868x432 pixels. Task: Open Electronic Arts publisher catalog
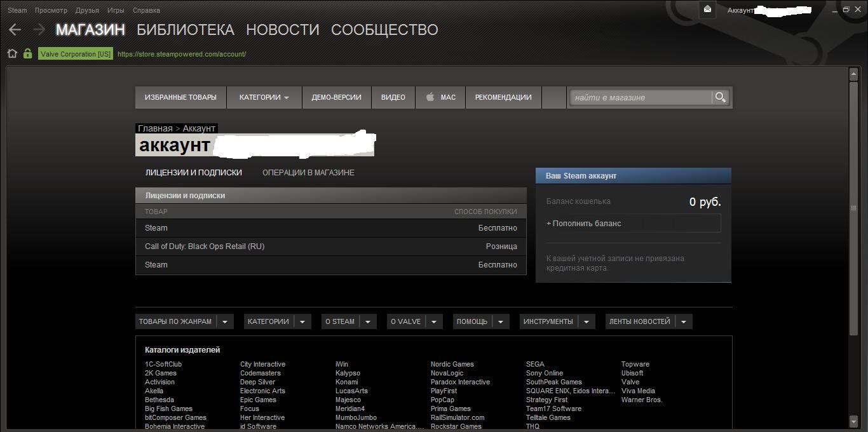pos(262,391)
